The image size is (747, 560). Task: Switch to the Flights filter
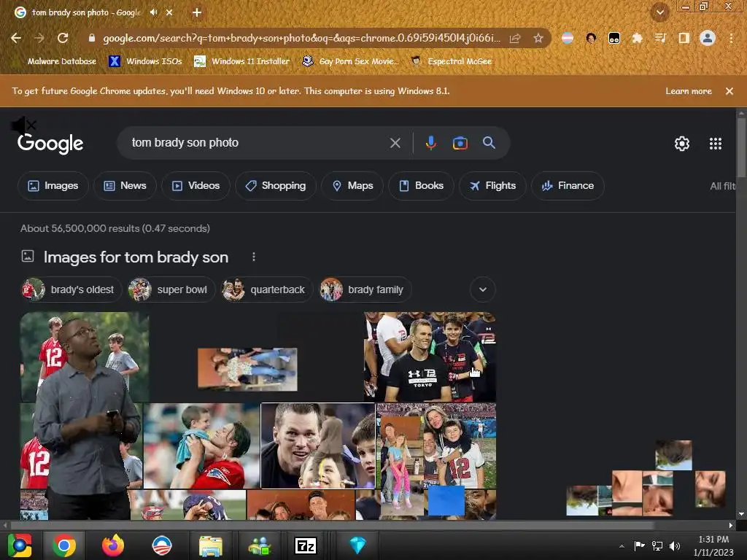492,186
